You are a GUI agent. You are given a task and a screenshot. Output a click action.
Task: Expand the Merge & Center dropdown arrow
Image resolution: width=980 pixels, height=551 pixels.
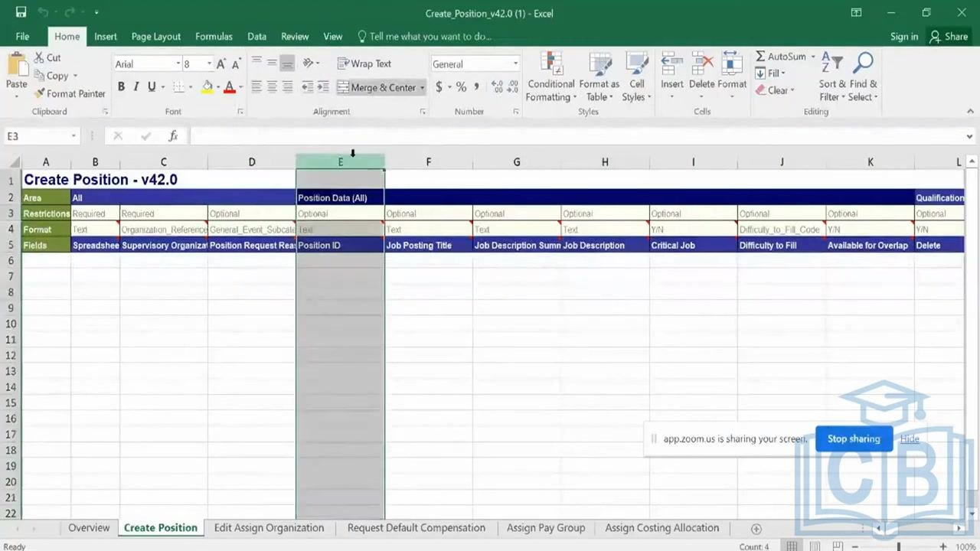422,87
